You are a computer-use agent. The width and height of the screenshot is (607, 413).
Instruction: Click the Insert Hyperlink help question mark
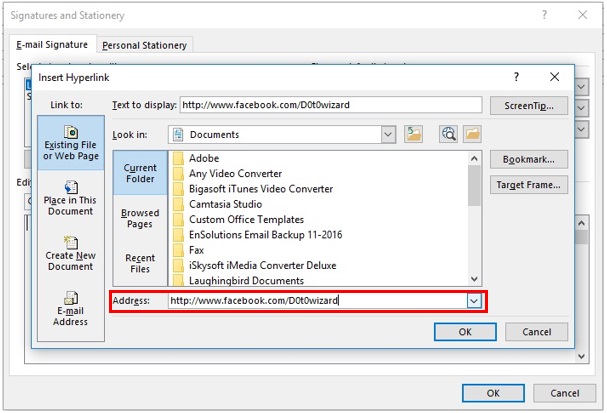pos(516,77)
